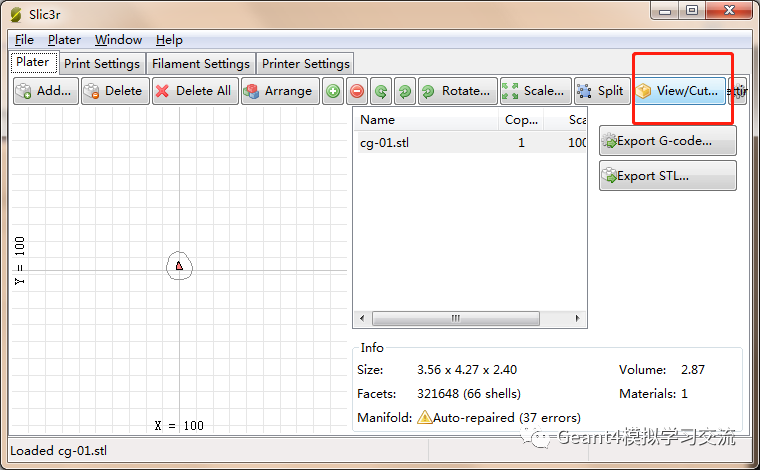
Task: Click the Manifold warning triangle icon
Action: click(425, 417)
